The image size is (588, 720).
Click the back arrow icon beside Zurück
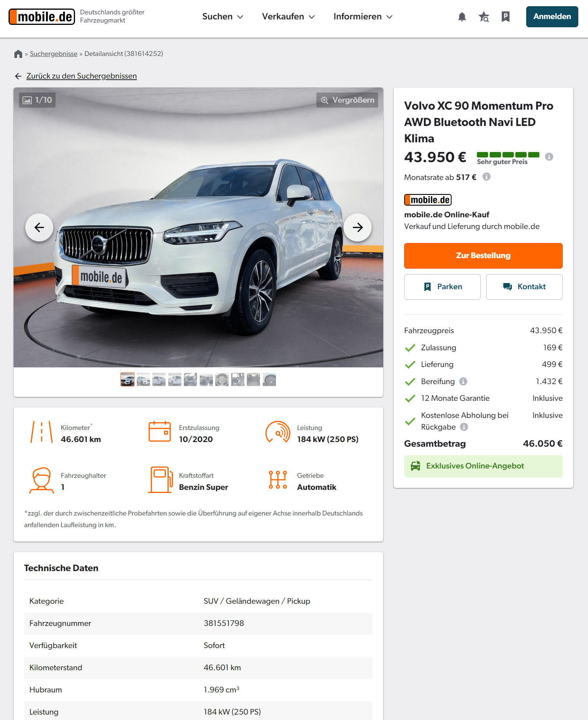(x=18, y=76)
